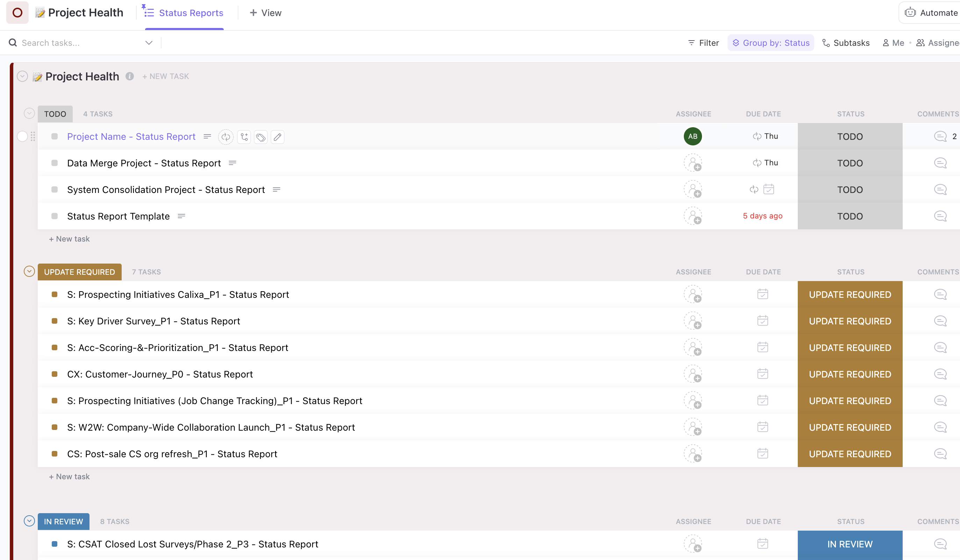Open description icon beside Data Merge Project
Image resolution: width=960 pixels, height=560 pixels.
click(232, 163)
